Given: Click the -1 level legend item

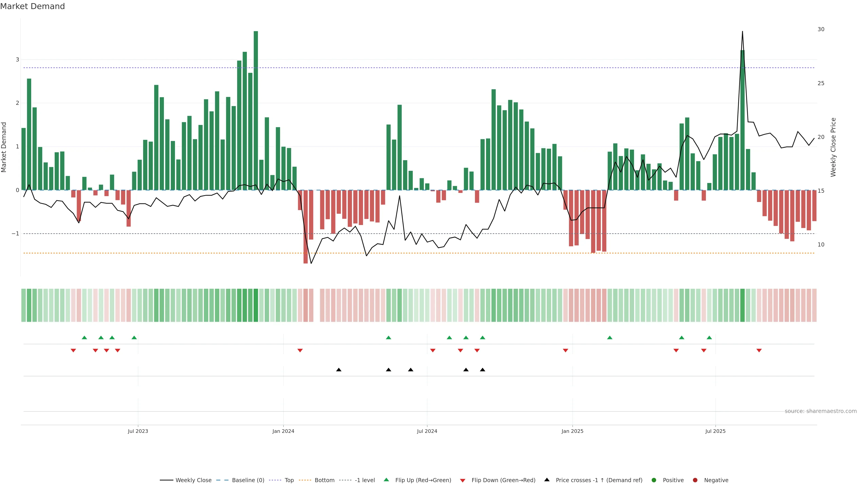Looking at the screenshot, I should click(365, 480).
